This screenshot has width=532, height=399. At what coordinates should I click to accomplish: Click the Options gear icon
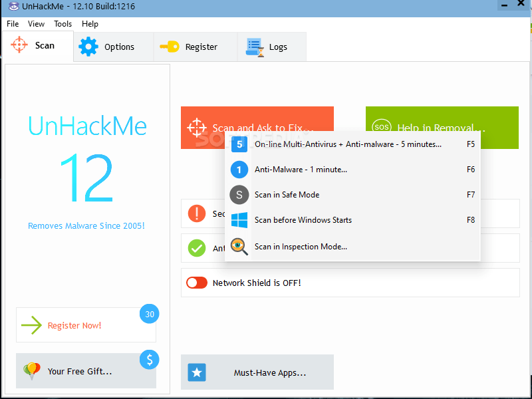point(88,47)
